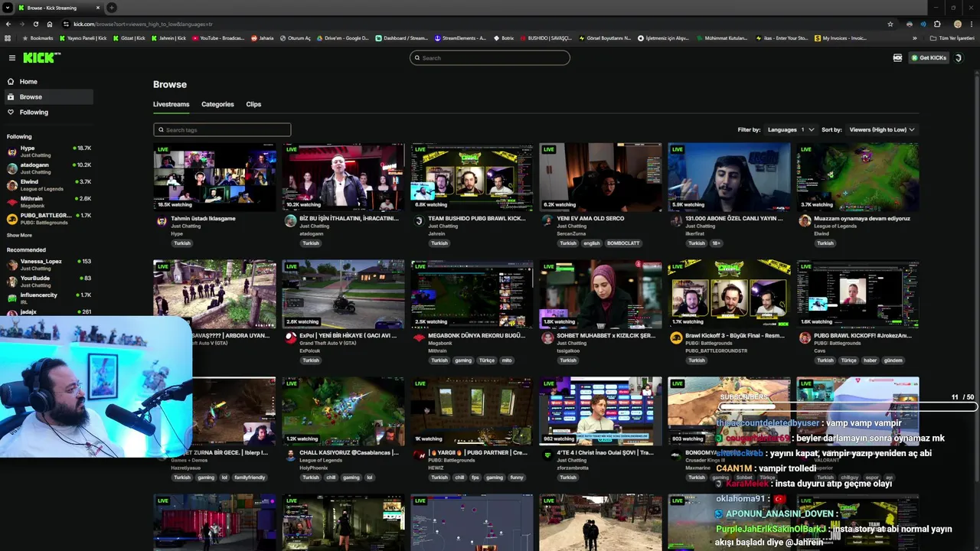Open the browser profile avatar
980x551 pixels.
pyautogui.click(x=957, y=24)
